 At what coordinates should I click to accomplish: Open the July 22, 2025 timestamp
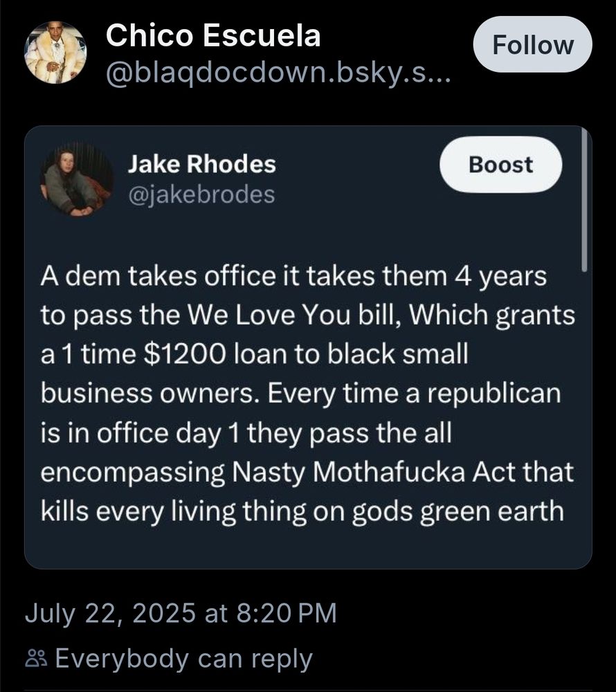110,613
